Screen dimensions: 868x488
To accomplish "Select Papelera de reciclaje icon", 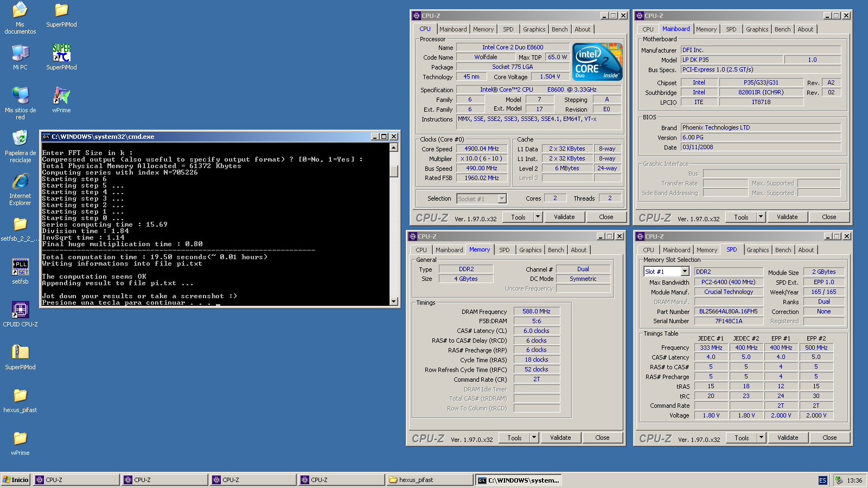I will coord(20,138).
